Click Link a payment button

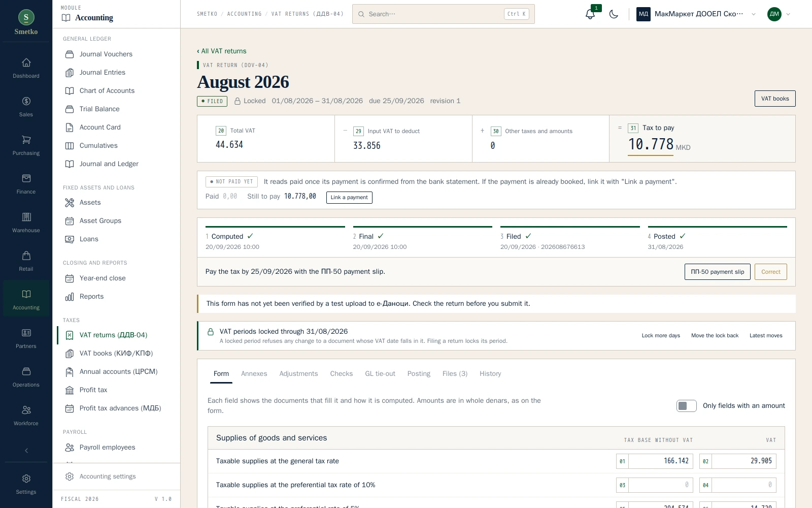349,198
